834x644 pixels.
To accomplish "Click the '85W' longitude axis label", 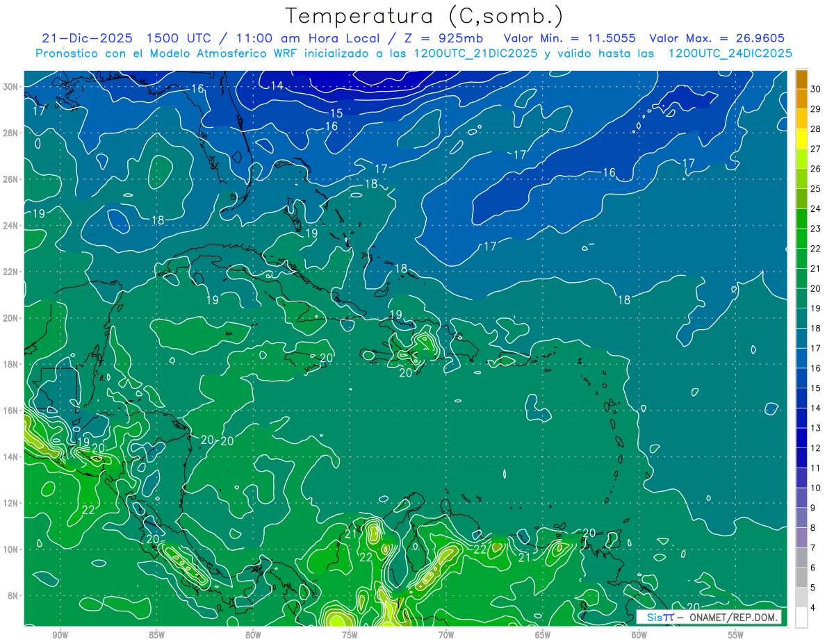I will pyautogui.click(x=156, y=635).
